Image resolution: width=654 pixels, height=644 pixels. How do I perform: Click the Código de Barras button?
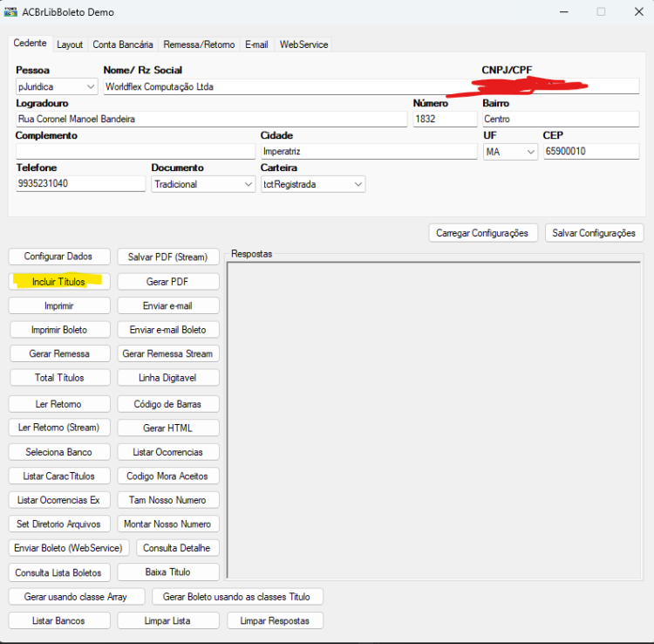[x=168, y=404]
